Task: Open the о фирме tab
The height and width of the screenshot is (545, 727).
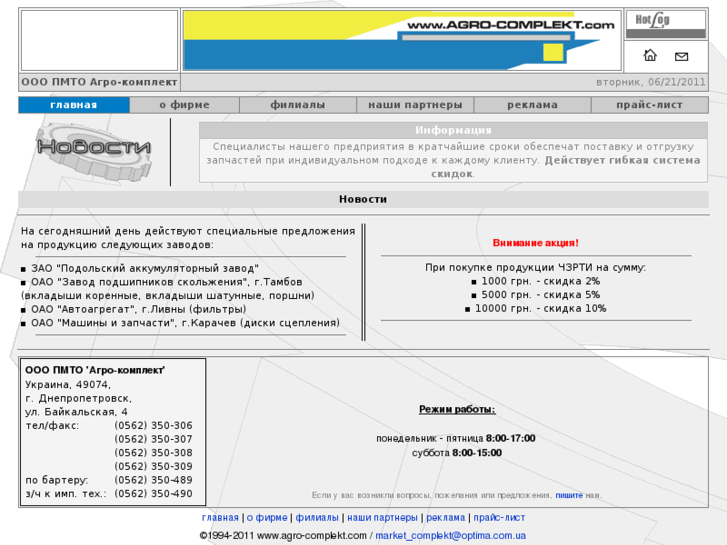Action: coord(185,105)
